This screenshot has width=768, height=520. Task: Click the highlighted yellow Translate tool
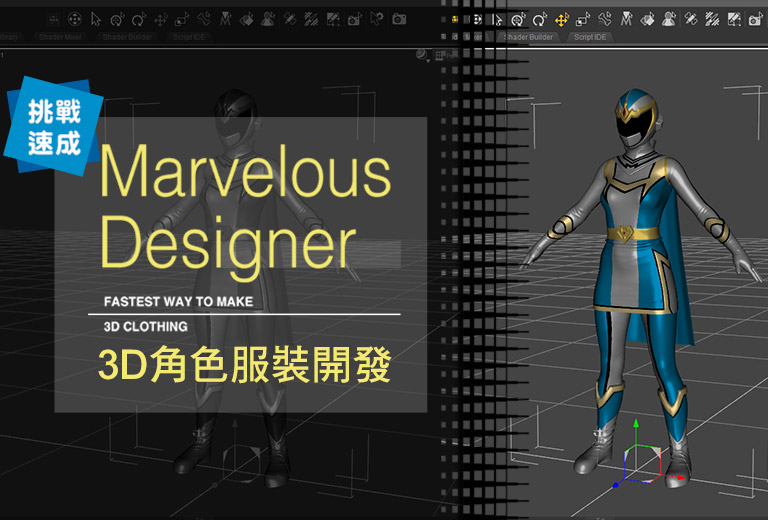(561, 20)
